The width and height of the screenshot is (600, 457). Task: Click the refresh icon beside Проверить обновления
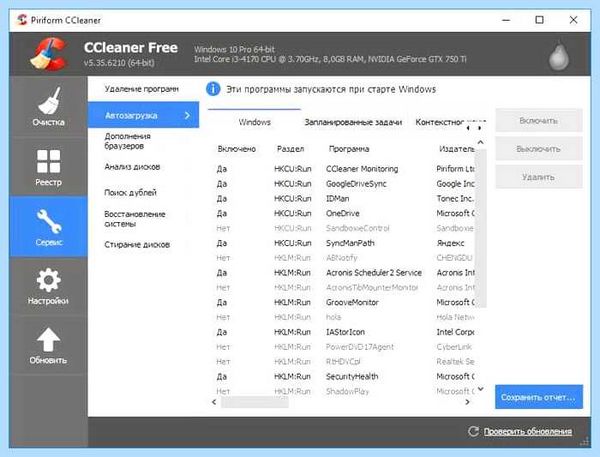[473, 431]
